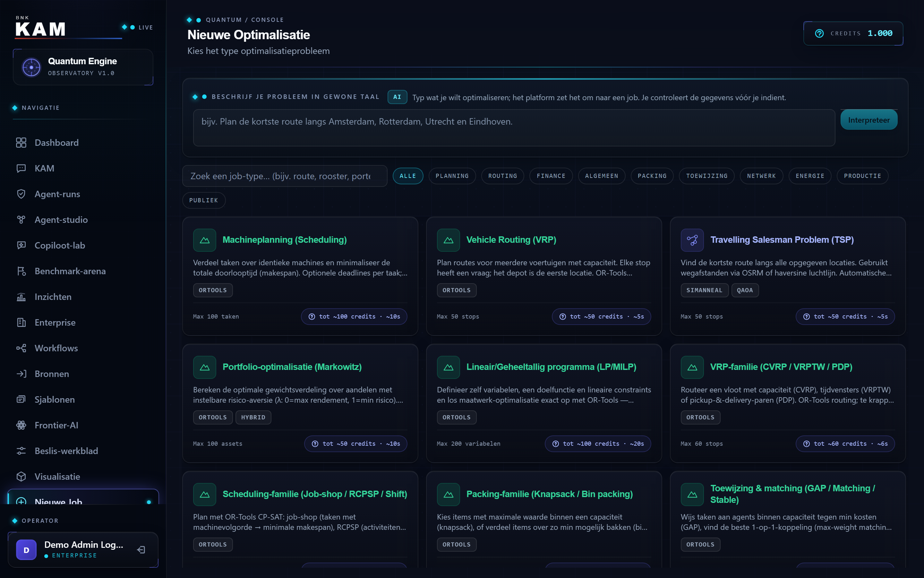Select the ALLE filter chip

408,176
